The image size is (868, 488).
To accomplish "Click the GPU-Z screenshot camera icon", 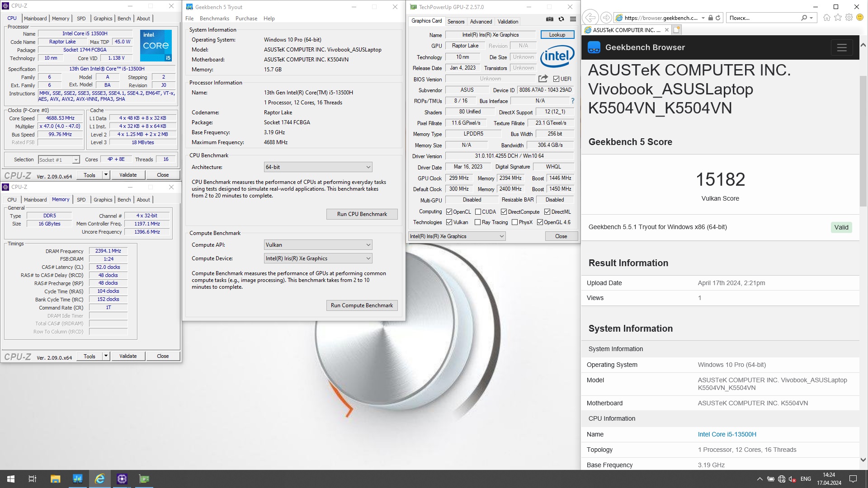I will 549,19.
